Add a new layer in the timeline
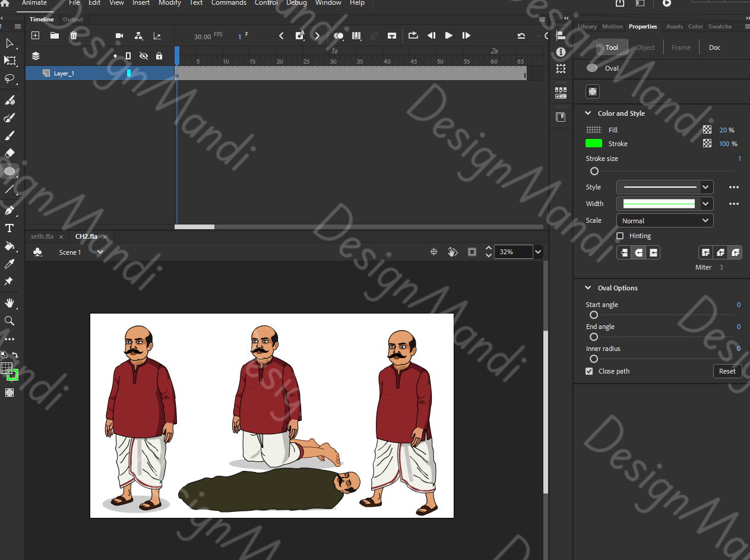Screen dimensions: 750x560 point(35,35)
